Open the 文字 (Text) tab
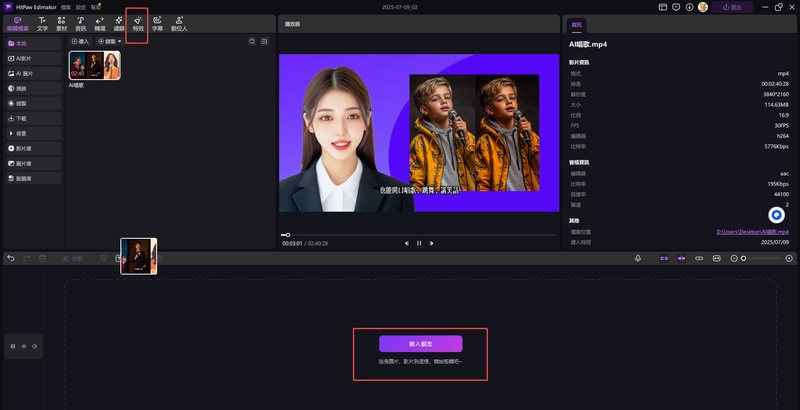 tap(42, 24)
